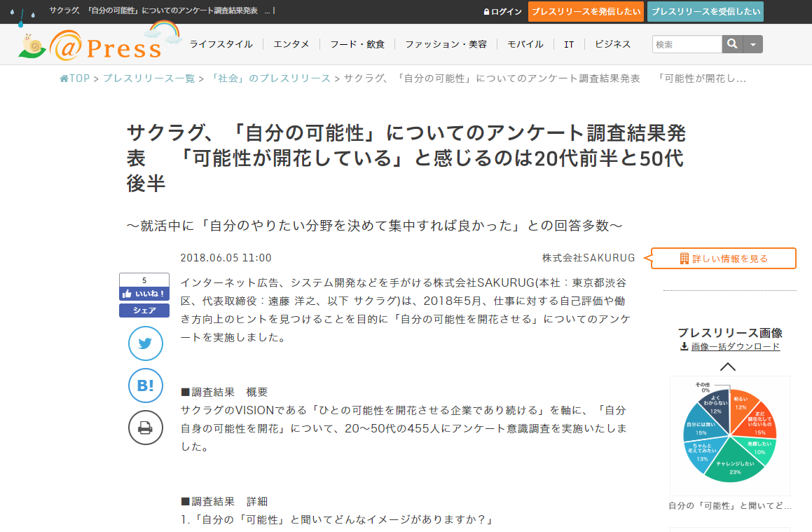Viewport: 812px width, 532px height.
Task: Open the ログイン link with lock icon
Action: point(502,11)
